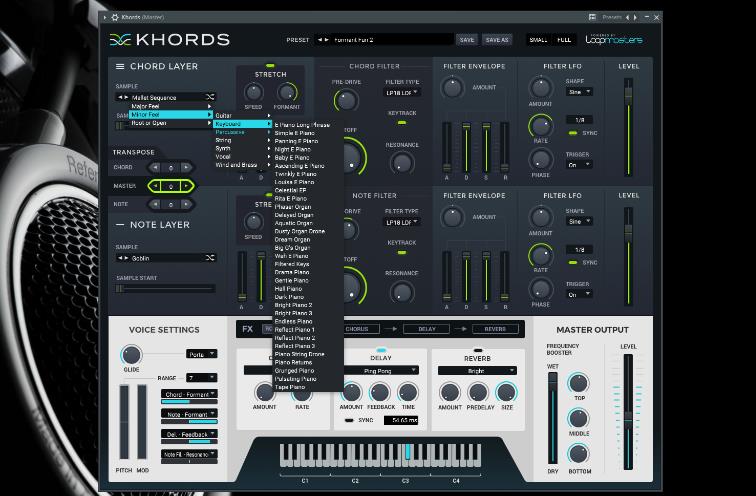Randomize the Mallet Sequence sample with shuffle icon
756x496 pixels.
tap(210, 97)
